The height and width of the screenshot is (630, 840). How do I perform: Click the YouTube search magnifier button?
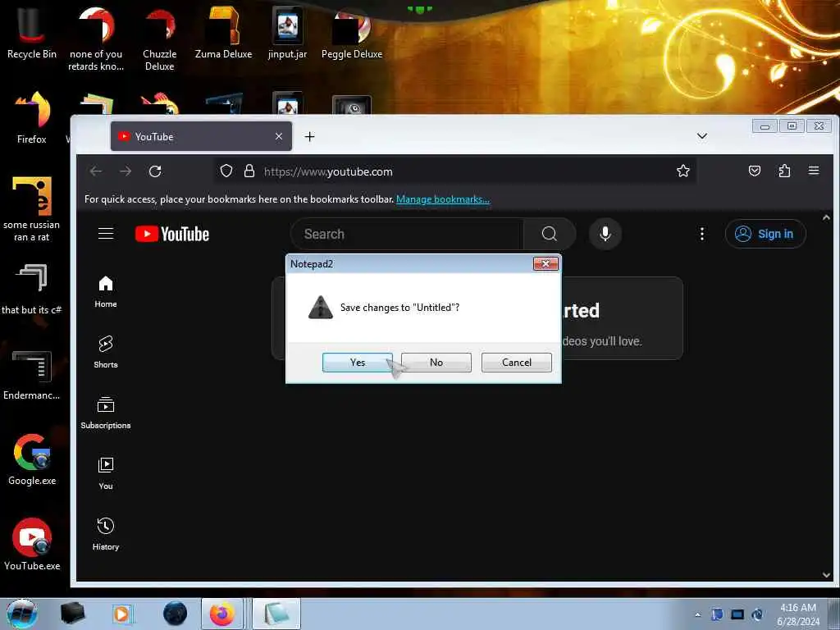[549, 234]
